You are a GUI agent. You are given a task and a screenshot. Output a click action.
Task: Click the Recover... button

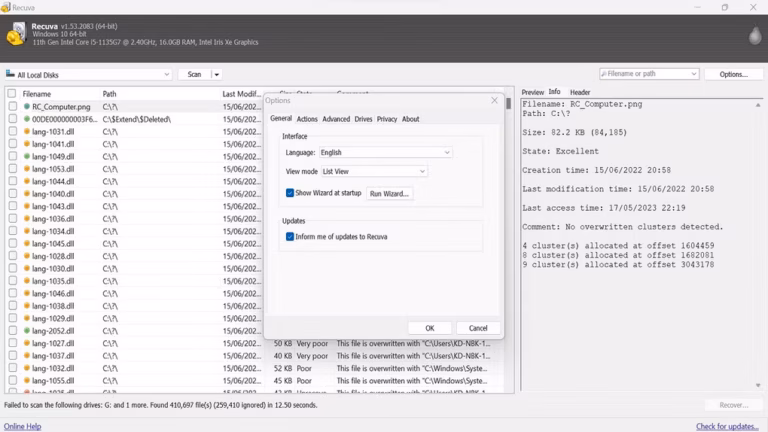[x=734, y=405]
